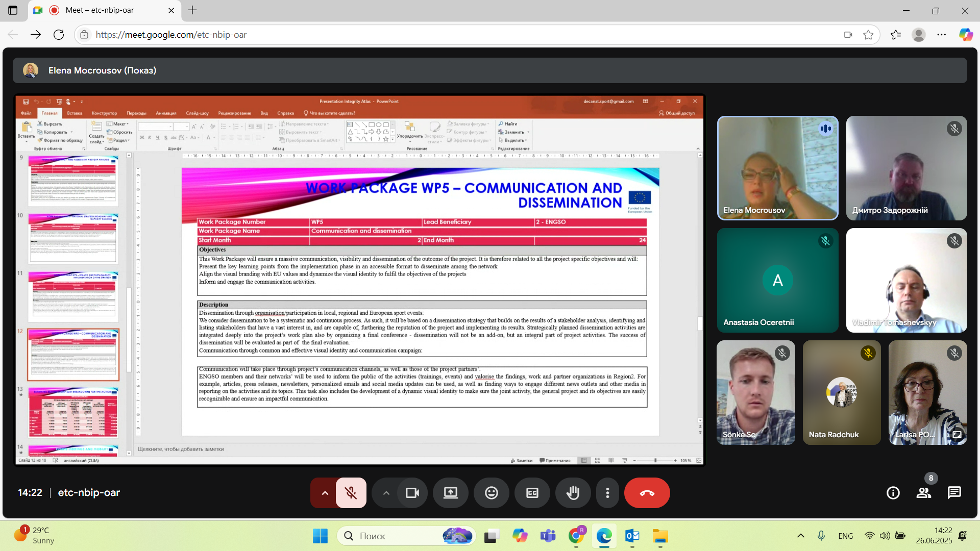Open the Анимация ribbon tab
This screenshot has height=551, width=980.
point(166,113)
